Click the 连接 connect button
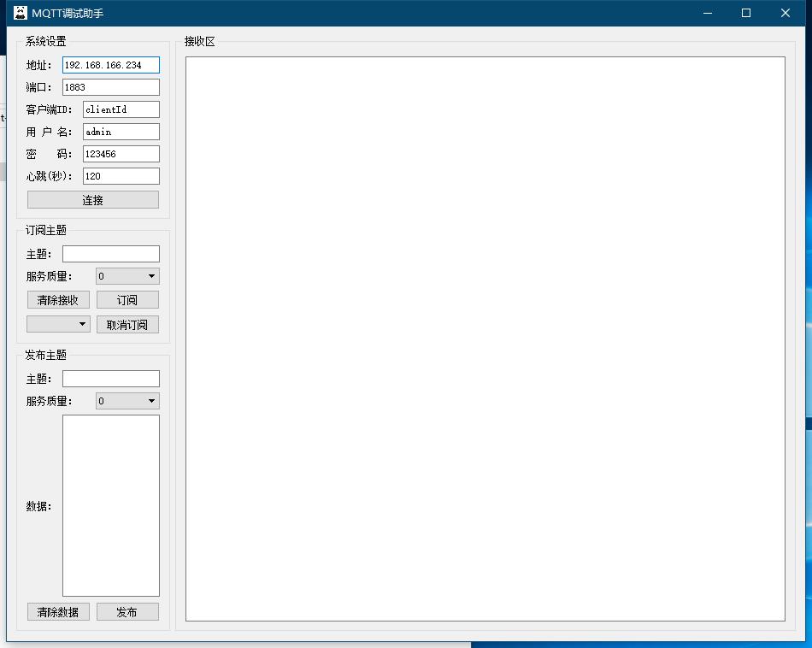812x648 pixels. click(x=93, y=200)
